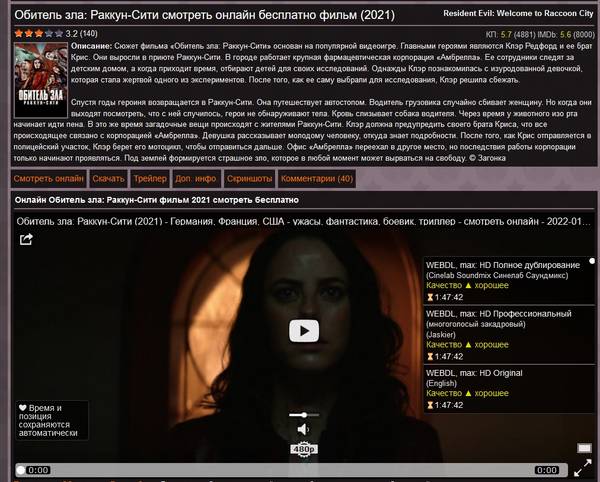Pick the HD Original (English) track

tap(509, 389)
